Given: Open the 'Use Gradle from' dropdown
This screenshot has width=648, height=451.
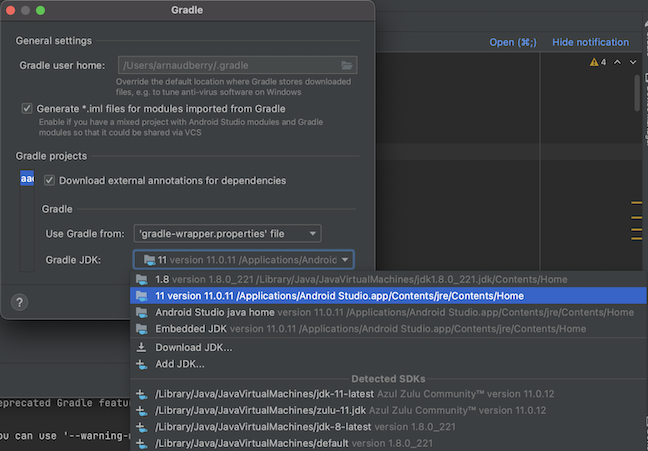Looking at the screenshot, I should (227, 234).
